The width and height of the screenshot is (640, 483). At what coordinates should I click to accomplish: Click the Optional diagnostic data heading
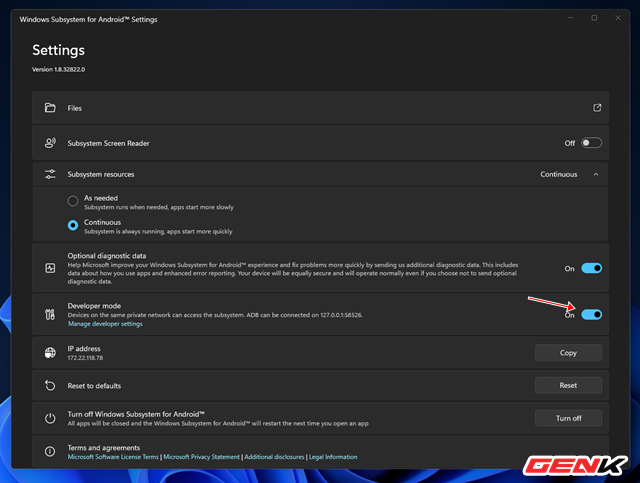107,256
